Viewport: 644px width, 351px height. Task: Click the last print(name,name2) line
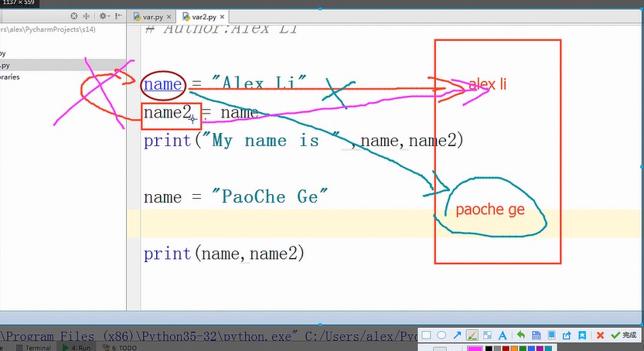point(224,254)
